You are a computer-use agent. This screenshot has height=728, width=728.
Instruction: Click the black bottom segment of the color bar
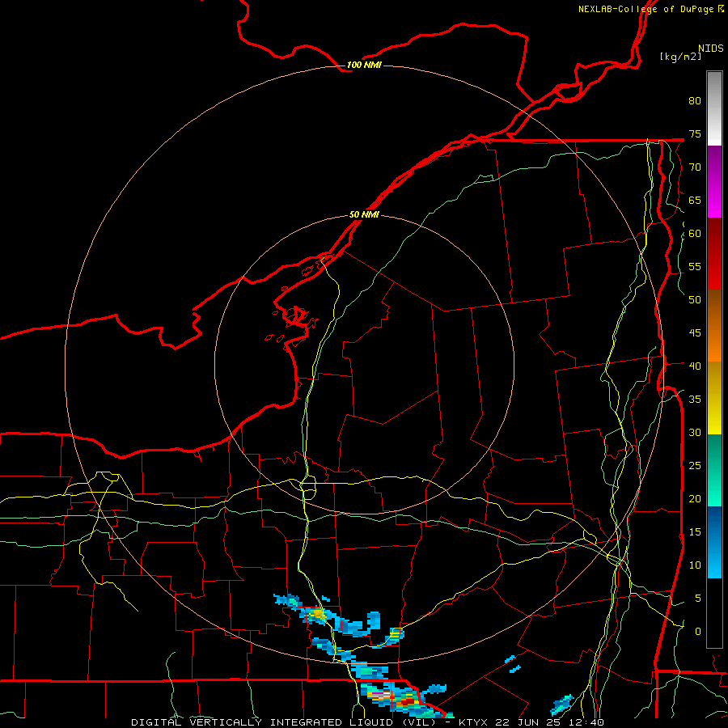(x=714, y=613)
